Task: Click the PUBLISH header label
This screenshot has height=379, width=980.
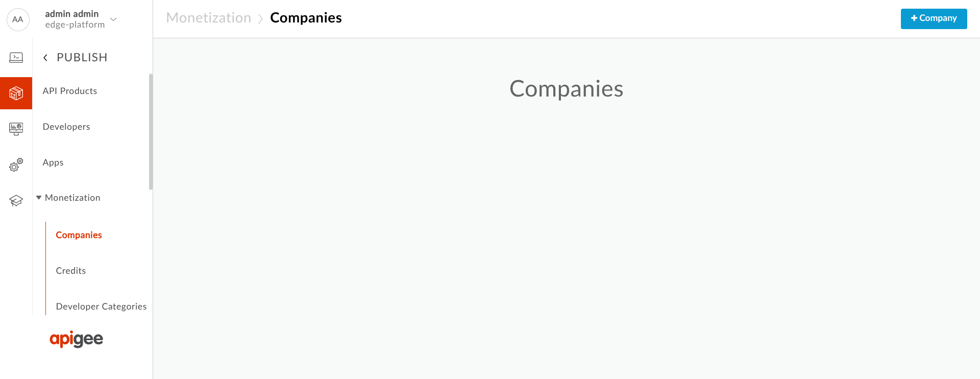Action: click(82, 57)
